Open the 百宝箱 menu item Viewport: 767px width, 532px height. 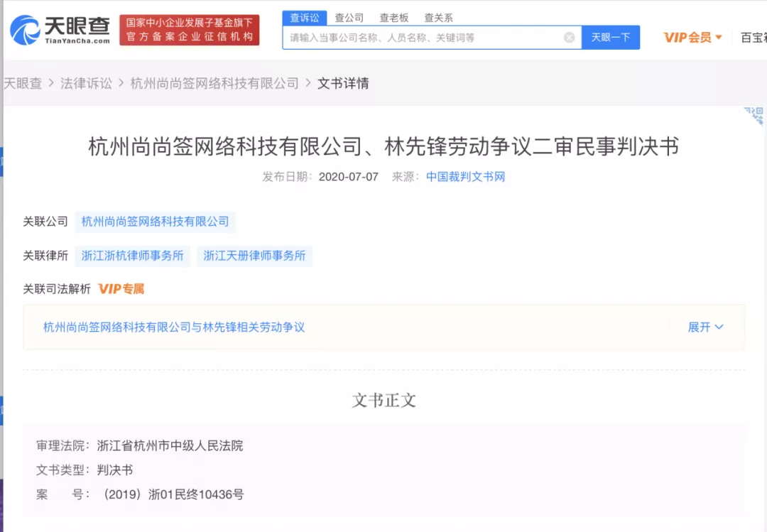[754, 38]
